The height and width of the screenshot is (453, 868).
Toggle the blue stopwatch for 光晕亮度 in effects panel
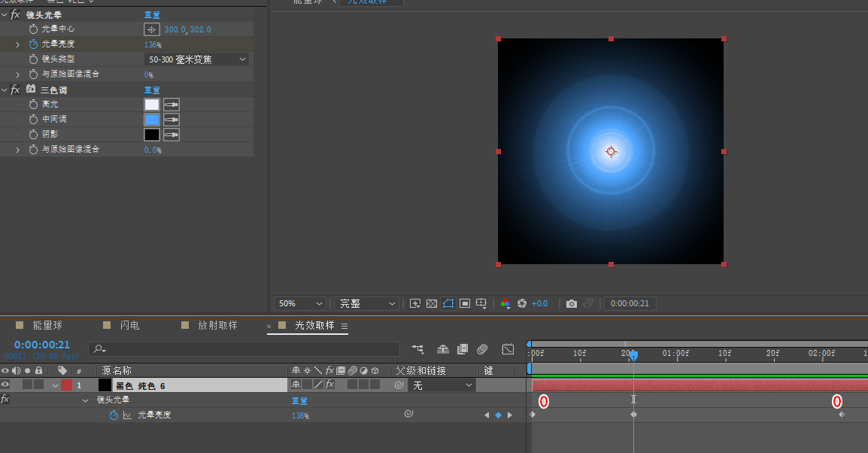pos(33,44)
